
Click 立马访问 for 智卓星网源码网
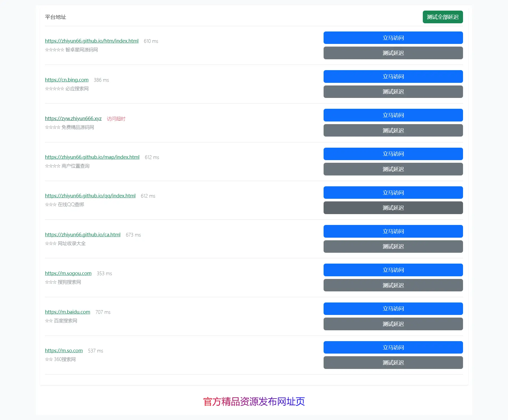[393, 38]
